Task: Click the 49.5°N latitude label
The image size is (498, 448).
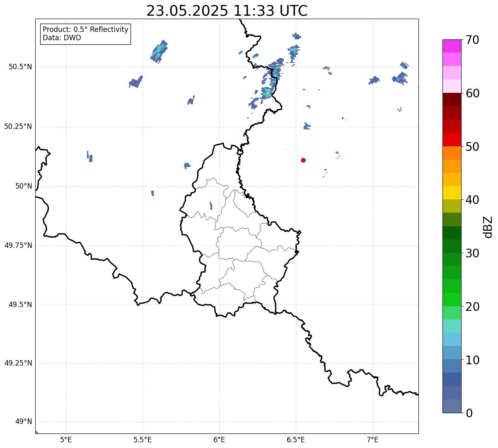Action: point(20,305)
